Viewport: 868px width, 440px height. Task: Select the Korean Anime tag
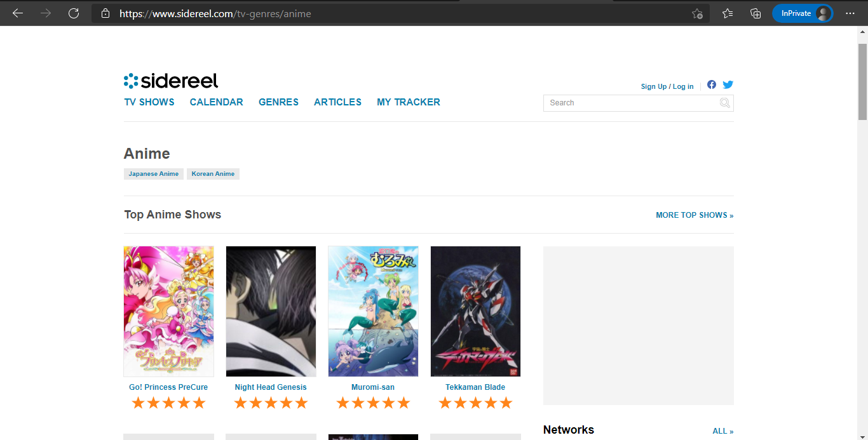[x=214, y=174]
